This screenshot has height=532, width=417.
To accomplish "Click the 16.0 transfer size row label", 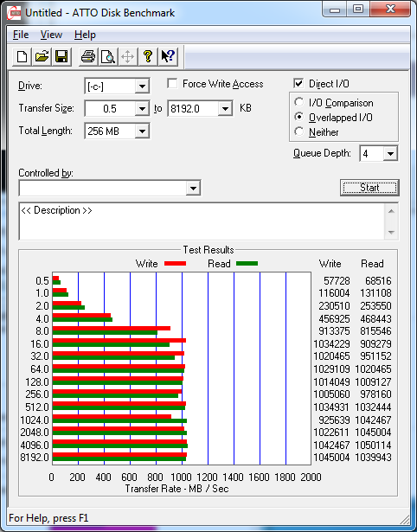I will [40, 344].
